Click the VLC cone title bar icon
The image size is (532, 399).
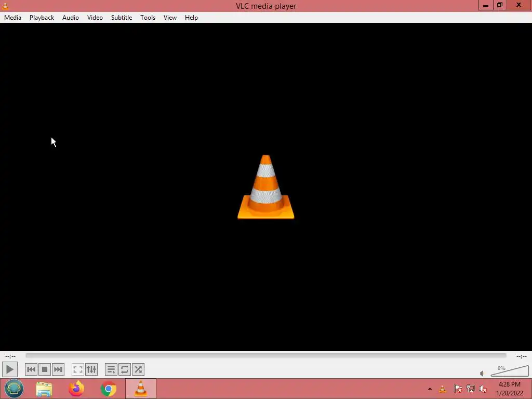point(5,5)
